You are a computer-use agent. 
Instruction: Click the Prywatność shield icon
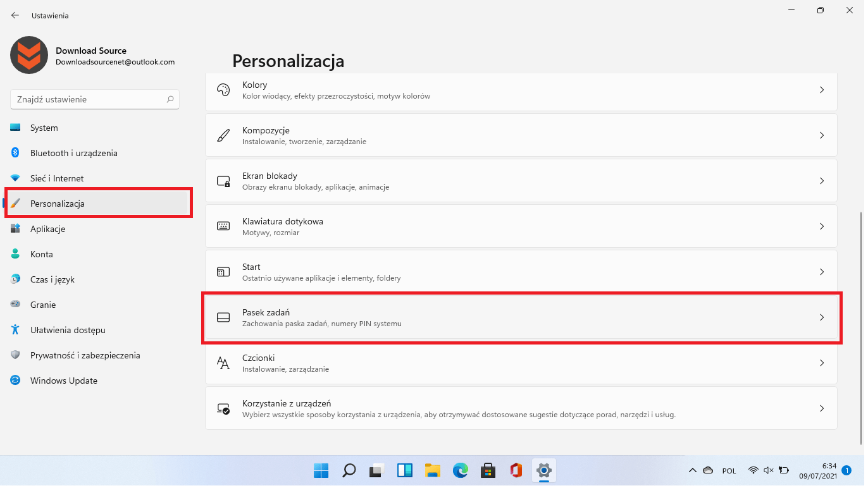click(16, 355)
